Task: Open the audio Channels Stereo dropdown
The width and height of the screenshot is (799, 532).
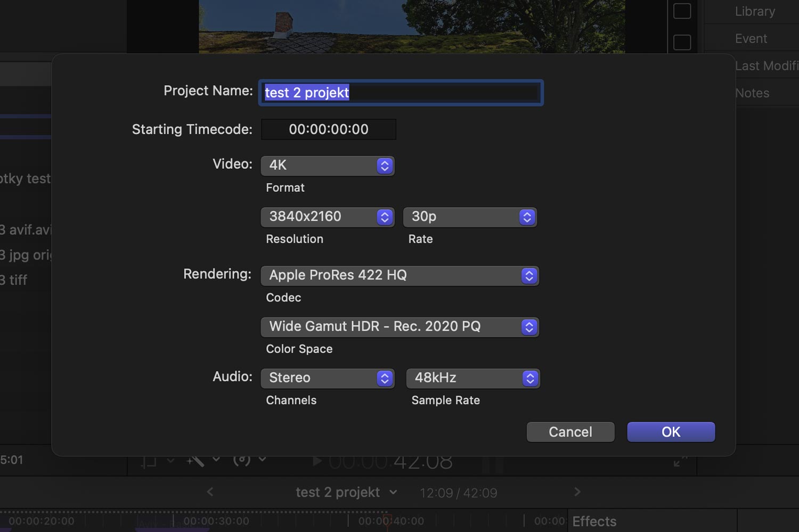Action: pos(327,378)
